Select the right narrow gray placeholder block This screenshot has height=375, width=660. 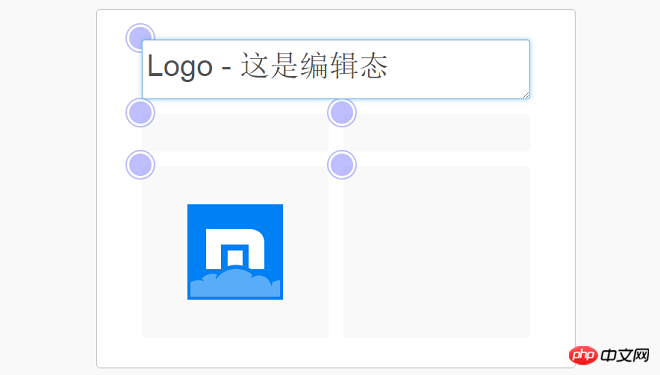tap(436, 133)
